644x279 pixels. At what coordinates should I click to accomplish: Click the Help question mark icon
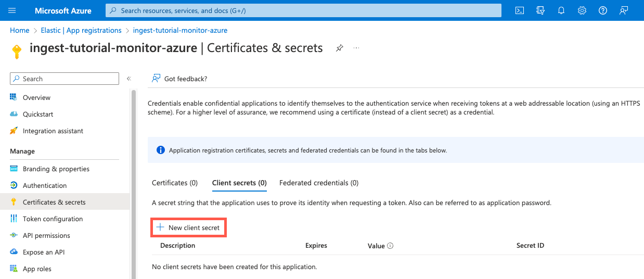603,10
